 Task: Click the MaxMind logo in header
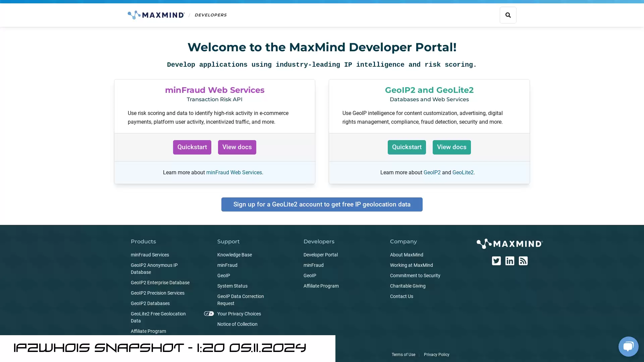click(x=156, y=15)
